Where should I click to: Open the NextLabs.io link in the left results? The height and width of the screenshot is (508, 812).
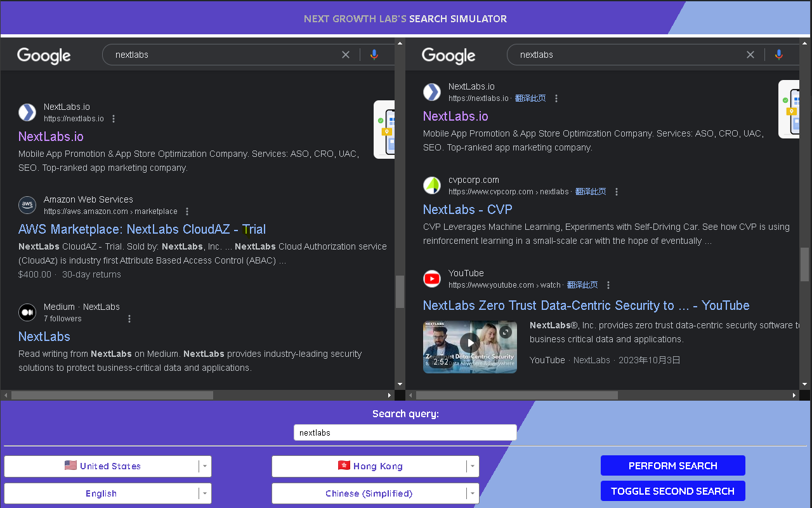(x=51, y=137)
